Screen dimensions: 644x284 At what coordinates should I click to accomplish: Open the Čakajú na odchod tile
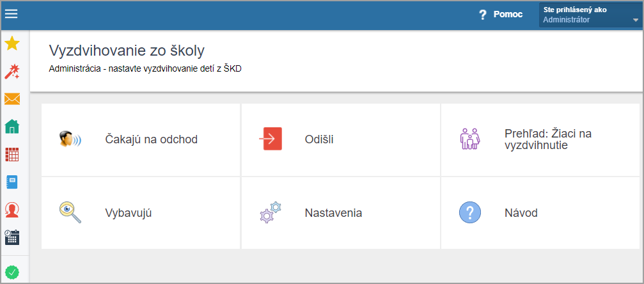[141, 139]
